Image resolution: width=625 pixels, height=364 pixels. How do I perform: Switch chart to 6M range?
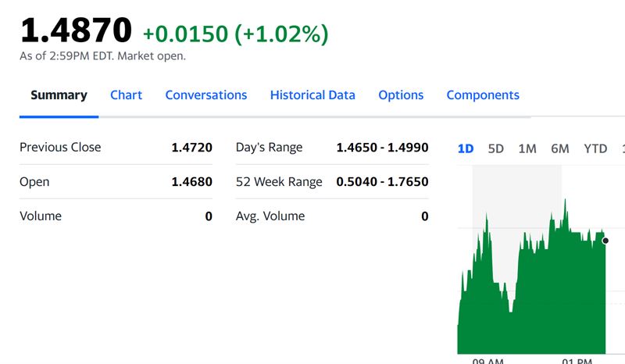560,148
